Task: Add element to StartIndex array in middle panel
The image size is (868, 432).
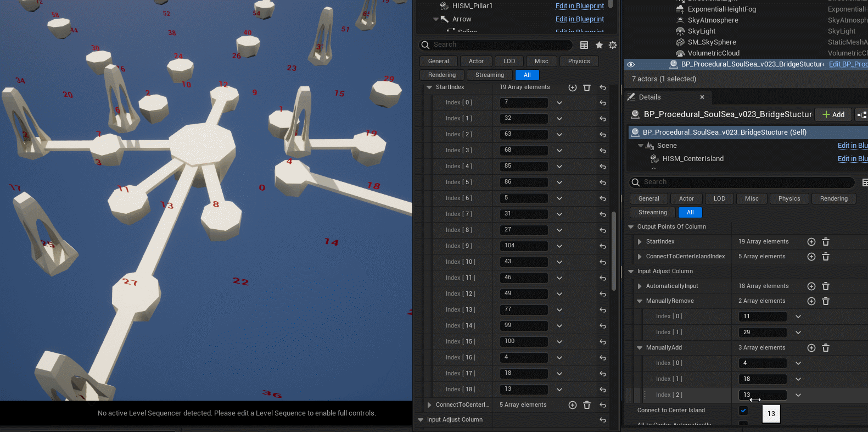Action: point(573,87)
